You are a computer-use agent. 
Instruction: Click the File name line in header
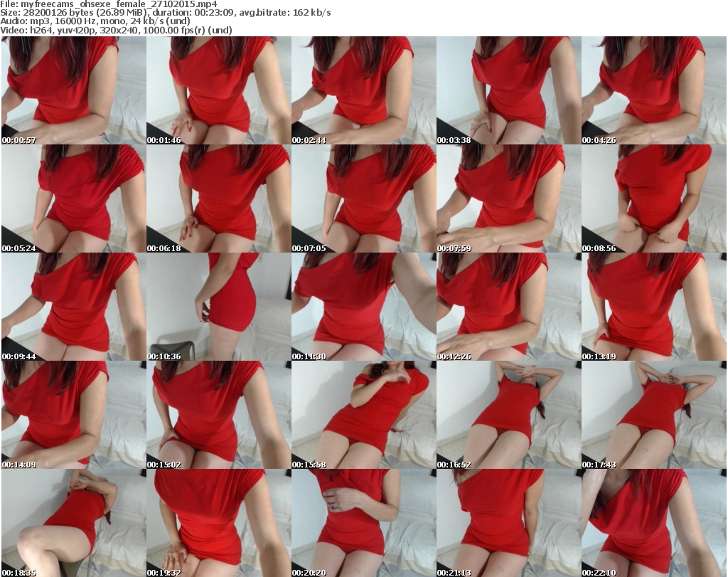(109, 4)
